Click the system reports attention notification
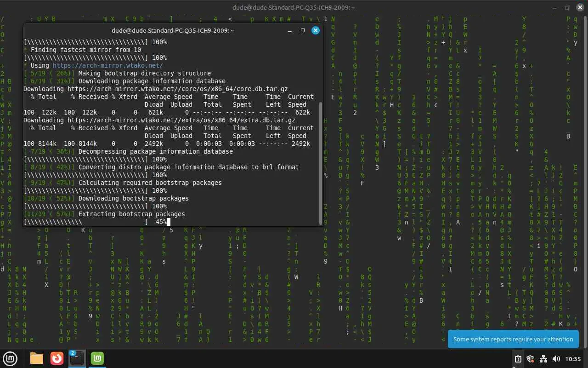This screenshot has width=588, height=368. [513, 339]
